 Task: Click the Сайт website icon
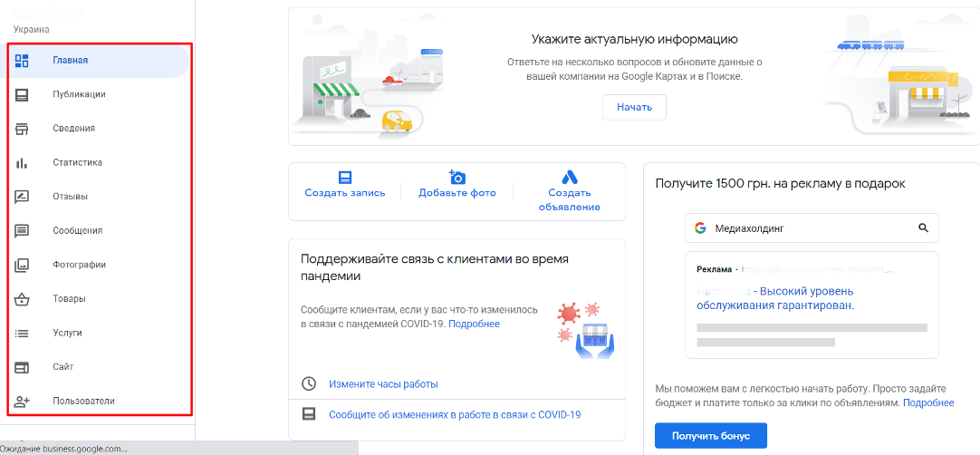(x=22, y=367)
